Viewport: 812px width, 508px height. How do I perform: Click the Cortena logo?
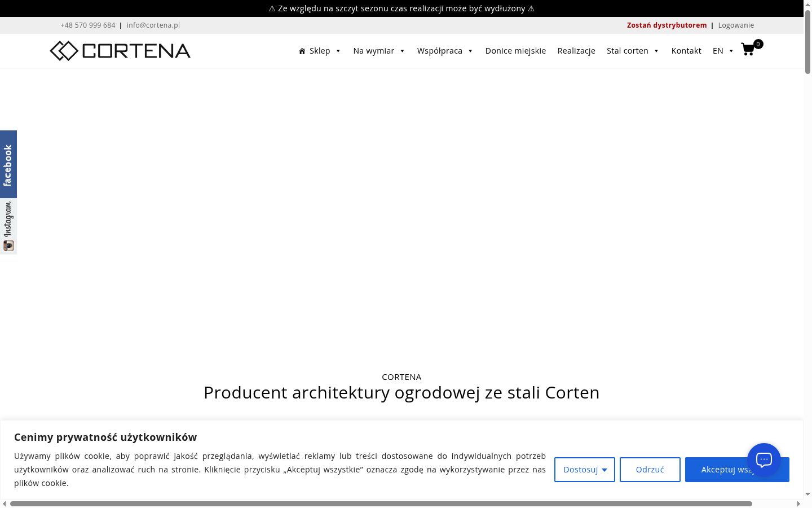point(120,51)
